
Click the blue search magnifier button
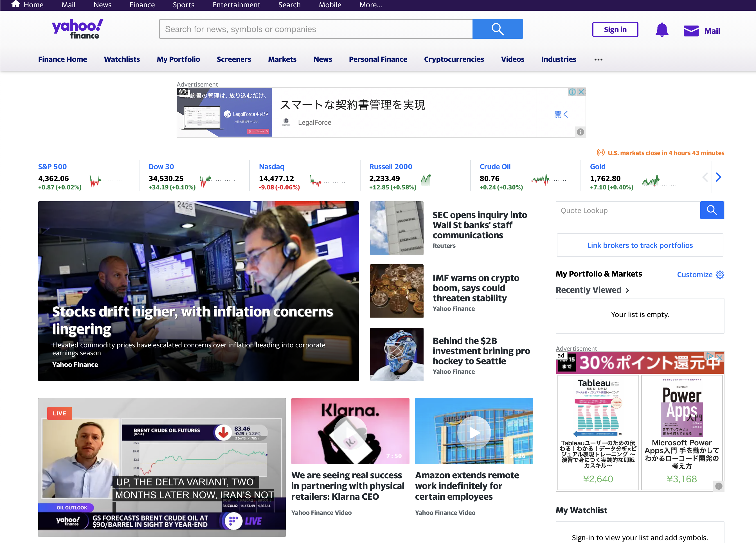click(x=497, y=29)
